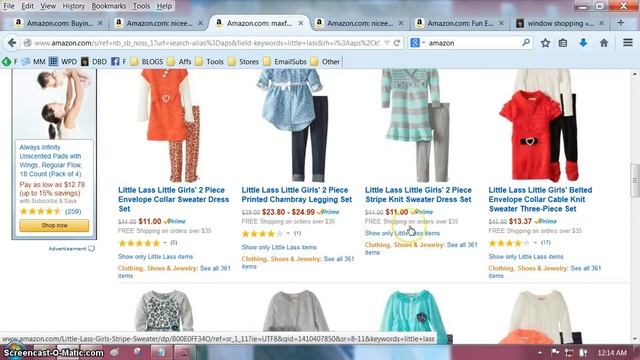Click the Advertisement feedback icon
Viewport: 640px width, 360px height.
pyautogui.click(x=91, y=249)
